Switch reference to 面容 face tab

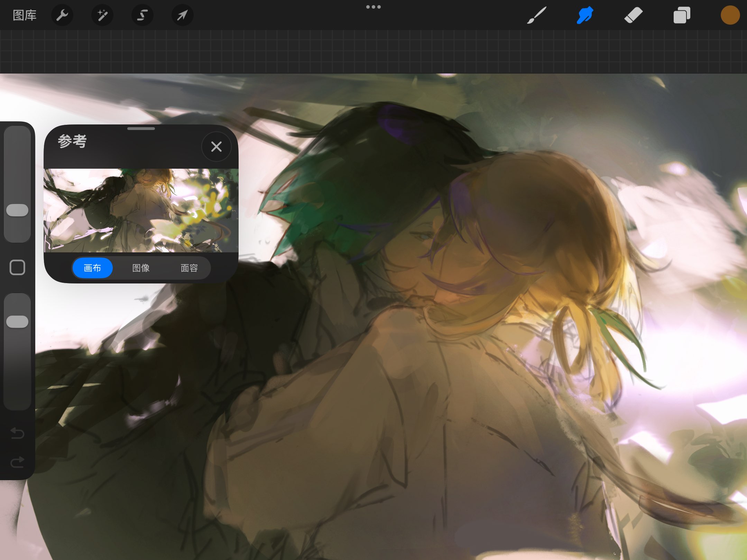tap(189, 268)
